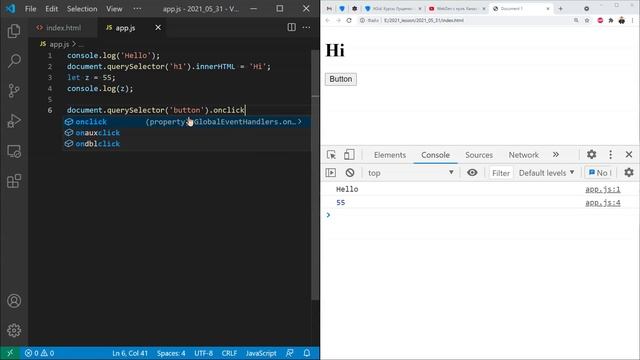Open the Accounts menu in VS Code
This screenshot has height=360, width=640.
coord(14,301)
